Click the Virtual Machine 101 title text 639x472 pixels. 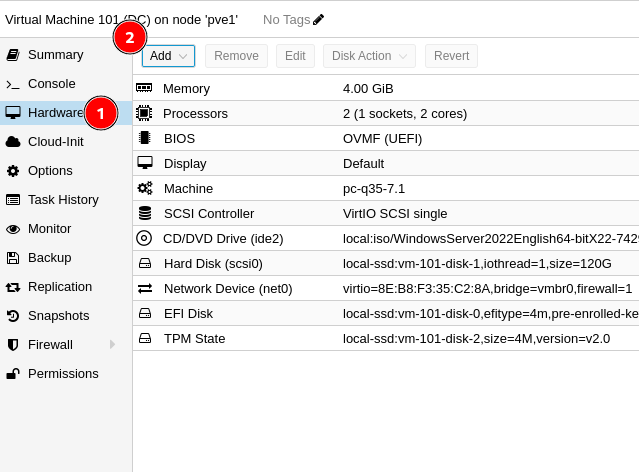[x=121, y=20]
